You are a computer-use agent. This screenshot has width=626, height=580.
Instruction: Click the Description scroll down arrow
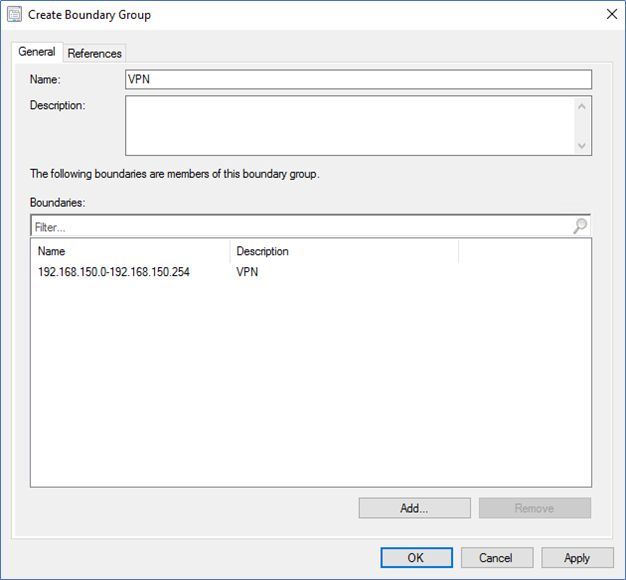click(582, 145)
